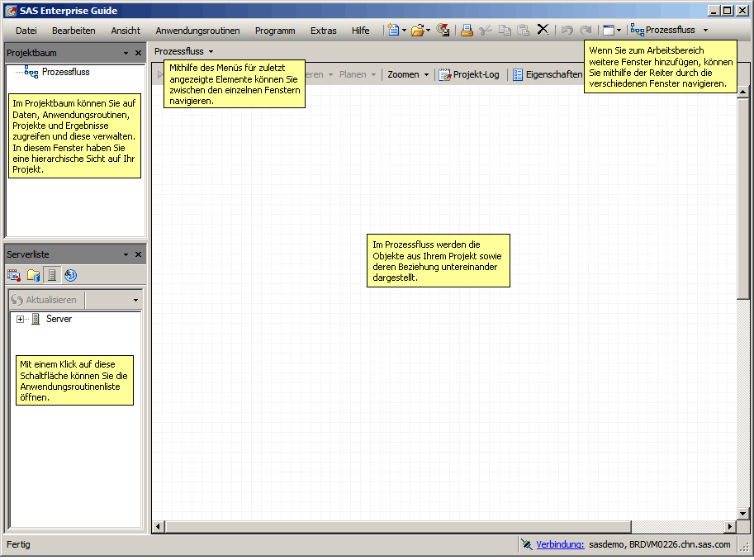Click the globe with 123 icon
Image resolution: width=754 pixels, height=560 pixels.
pos(71,275)
